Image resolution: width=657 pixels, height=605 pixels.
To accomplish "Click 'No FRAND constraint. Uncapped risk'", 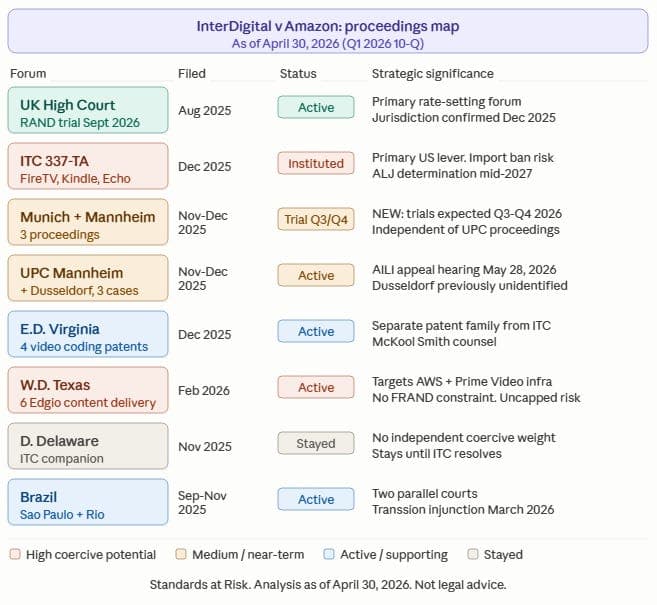I will point(476,398).
